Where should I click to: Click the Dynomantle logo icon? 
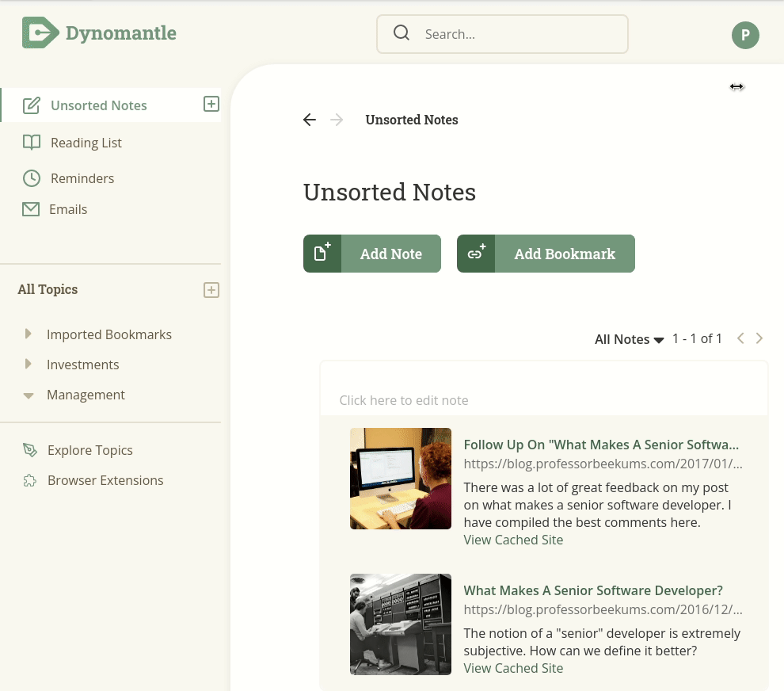(x=40, y=33)
